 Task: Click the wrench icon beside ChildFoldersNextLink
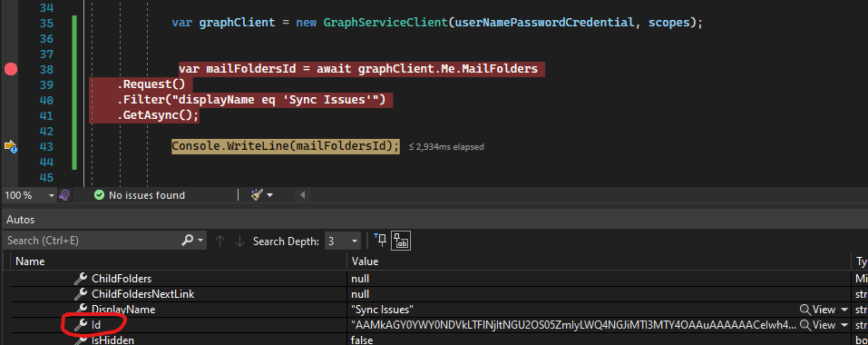pos(81,294)
